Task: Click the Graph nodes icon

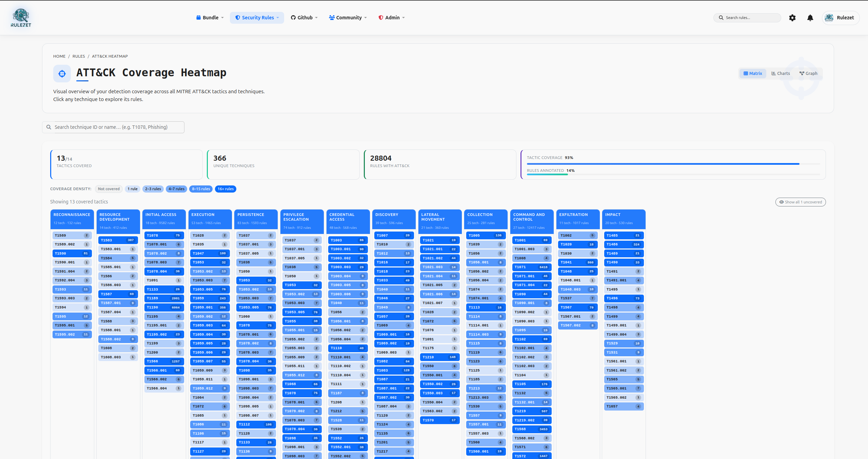Action: (x=802, y=74)
